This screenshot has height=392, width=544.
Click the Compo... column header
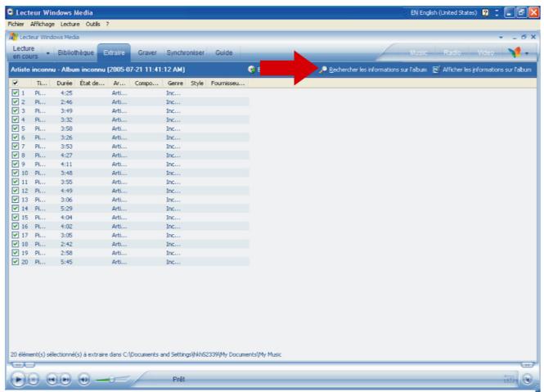pyautogui.click(x=146, y=83)
